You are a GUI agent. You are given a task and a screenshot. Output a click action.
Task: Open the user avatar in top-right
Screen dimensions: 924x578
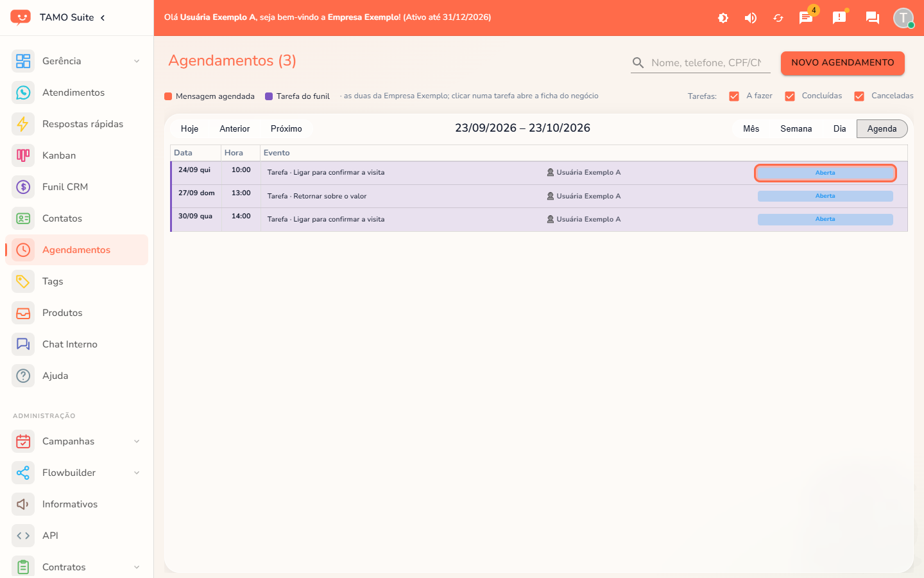(x=903, y=18)
